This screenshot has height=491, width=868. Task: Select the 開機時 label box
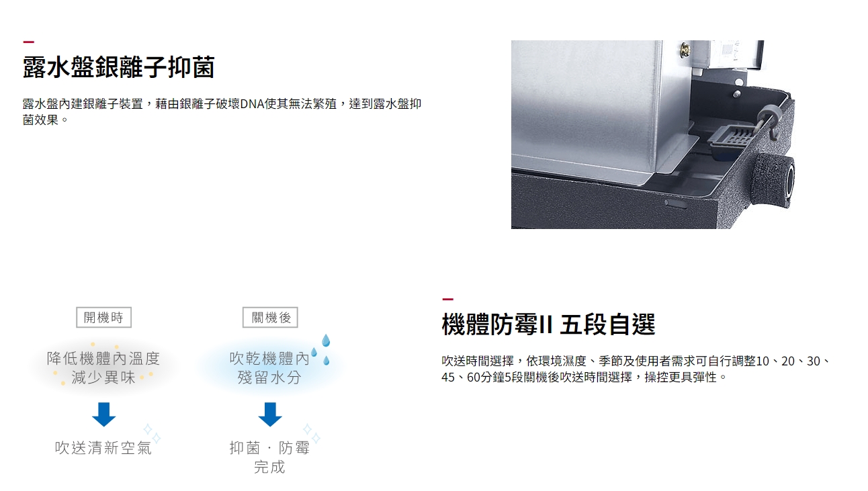coord(104,318)
